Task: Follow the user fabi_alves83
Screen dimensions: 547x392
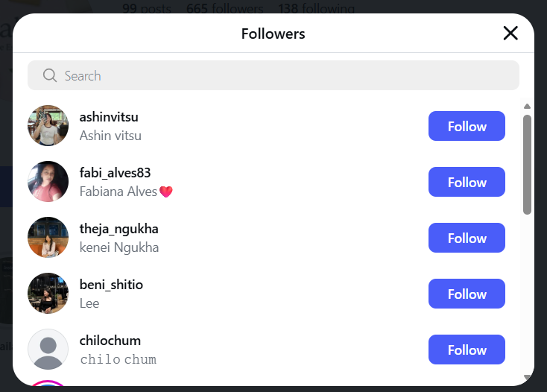Action: pyautogui.click(x=467, y=182)
